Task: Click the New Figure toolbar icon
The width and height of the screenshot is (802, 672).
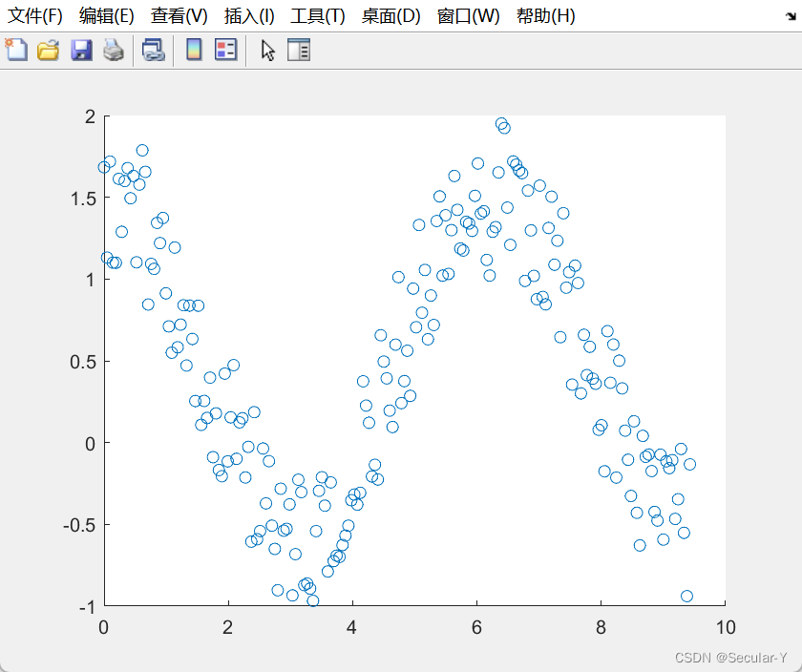Action: click(x=16, y=51)
